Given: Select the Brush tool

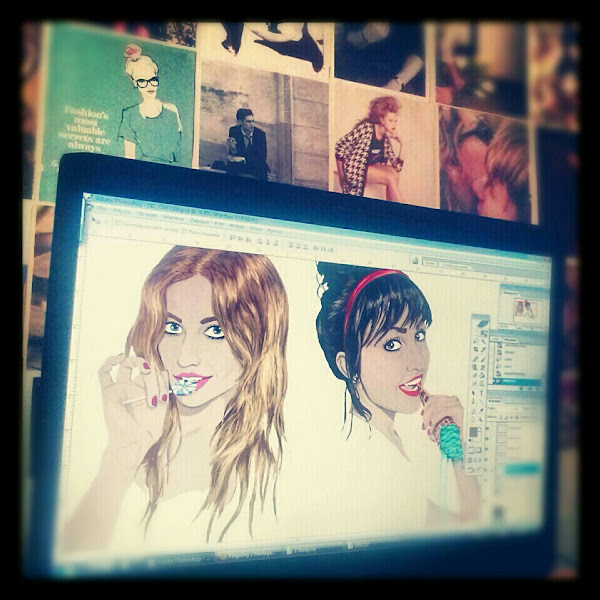Looking at the screenshot, I should click(x=483, y=359).
